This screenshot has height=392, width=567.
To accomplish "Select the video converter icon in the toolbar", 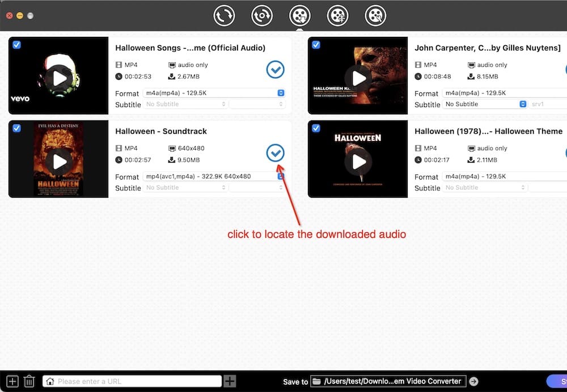I will pos(224,15).
